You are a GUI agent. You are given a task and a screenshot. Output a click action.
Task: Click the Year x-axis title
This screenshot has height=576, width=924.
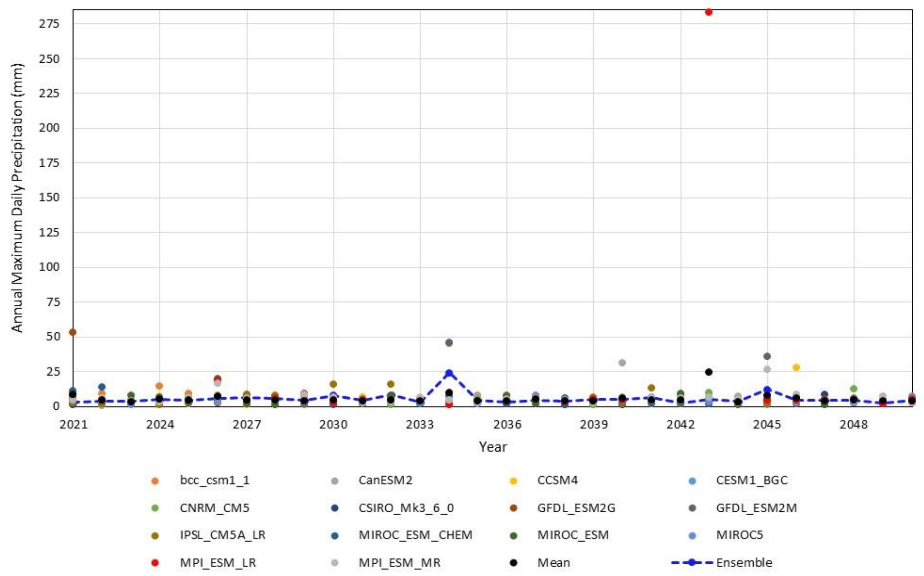pyautogui.click(x=493, y=447)
